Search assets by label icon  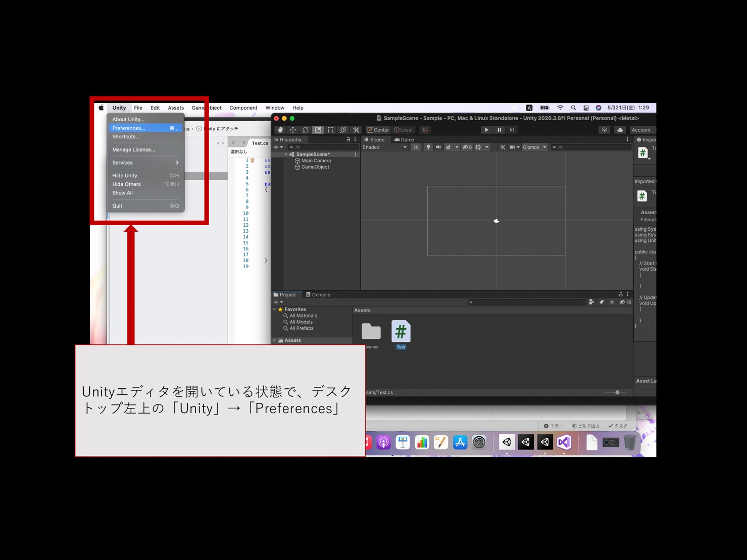602,302
